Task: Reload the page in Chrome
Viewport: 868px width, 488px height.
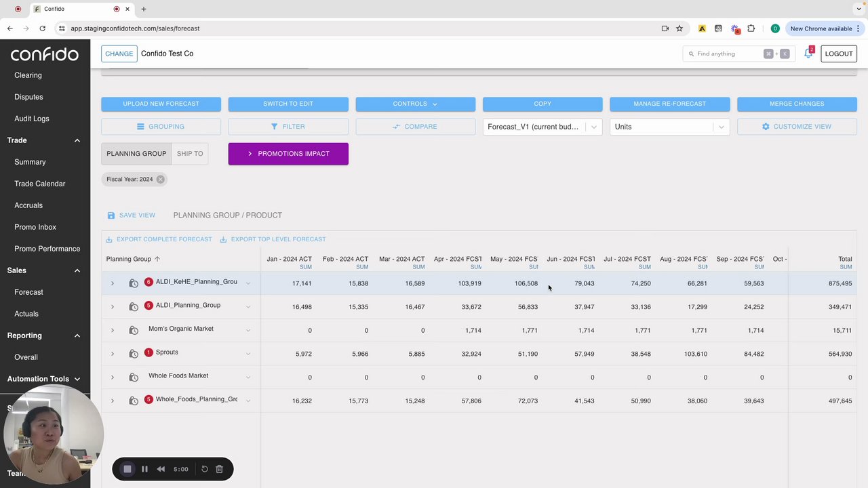Action: click(42, 28)
